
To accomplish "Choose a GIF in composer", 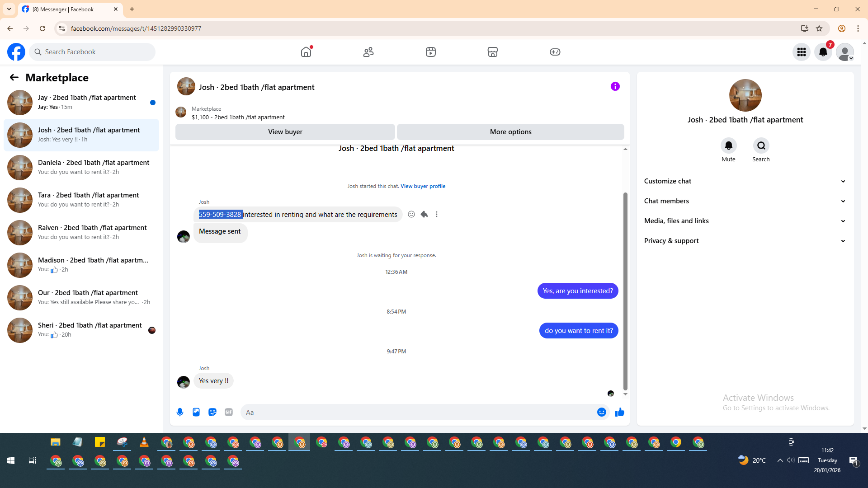I will click(x=229, y=412).
